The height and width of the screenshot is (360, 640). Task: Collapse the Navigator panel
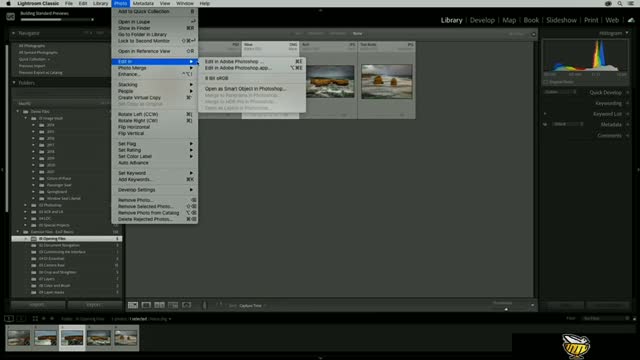tap(14, 33)
